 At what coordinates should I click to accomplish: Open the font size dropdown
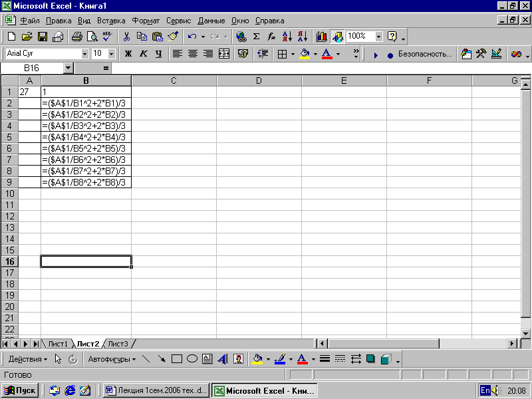point(111,54)
